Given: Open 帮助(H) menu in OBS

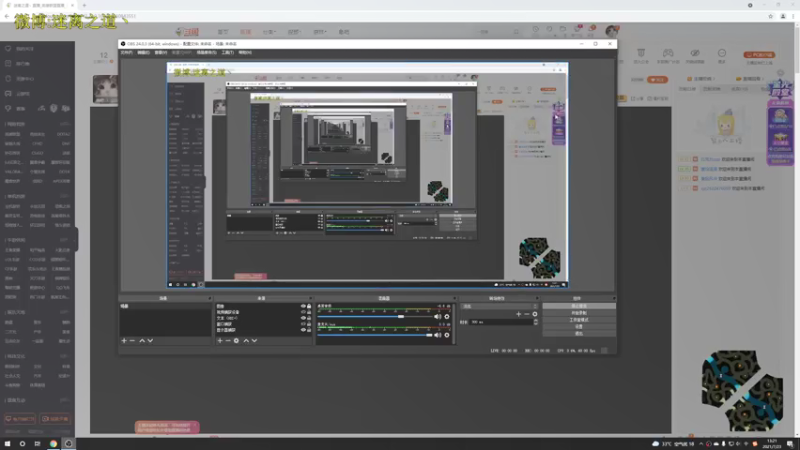Looking at the screenshot, I should (245, 53).
